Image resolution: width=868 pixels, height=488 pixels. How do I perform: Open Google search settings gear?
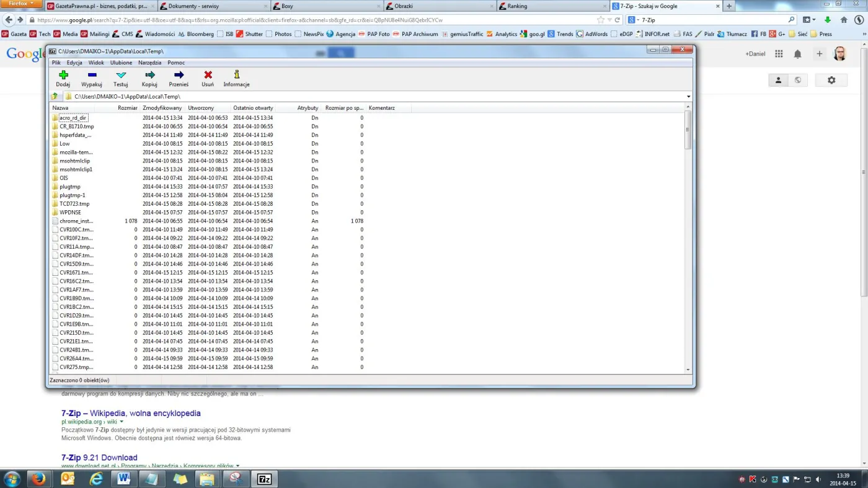(x=831, y=80)
